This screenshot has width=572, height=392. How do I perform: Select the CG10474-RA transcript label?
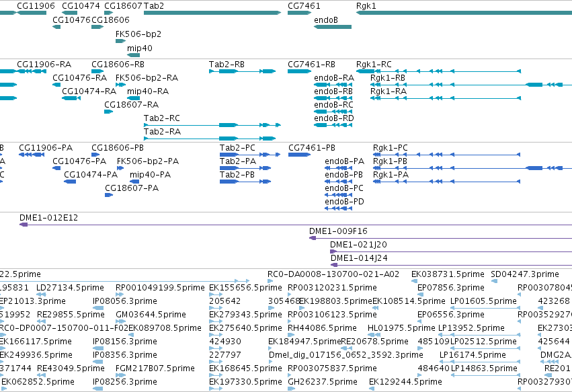coord(89,91)
